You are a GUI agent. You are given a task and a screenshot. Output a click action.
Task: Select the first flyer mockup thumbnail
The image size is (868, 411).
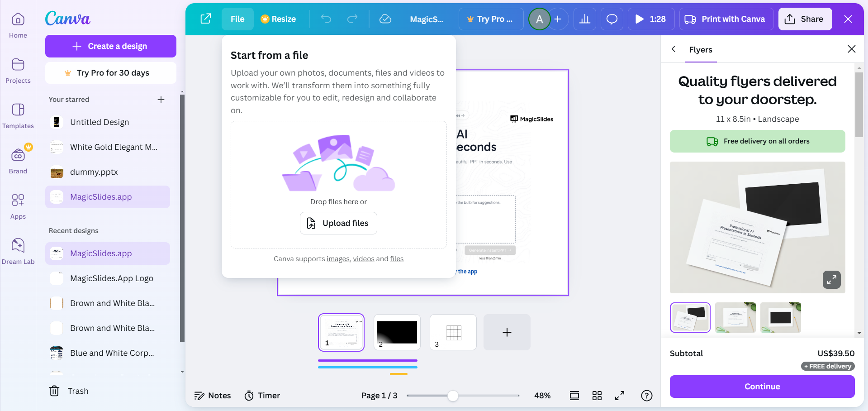pyautogui.click(x=690, y=317)
